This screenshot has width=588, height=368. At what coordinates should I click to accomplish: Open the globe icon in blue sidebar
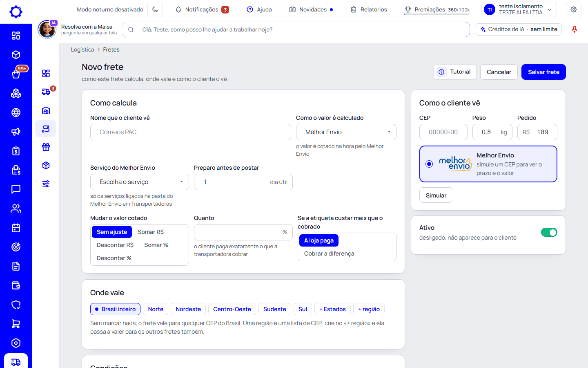coord(16,112)
